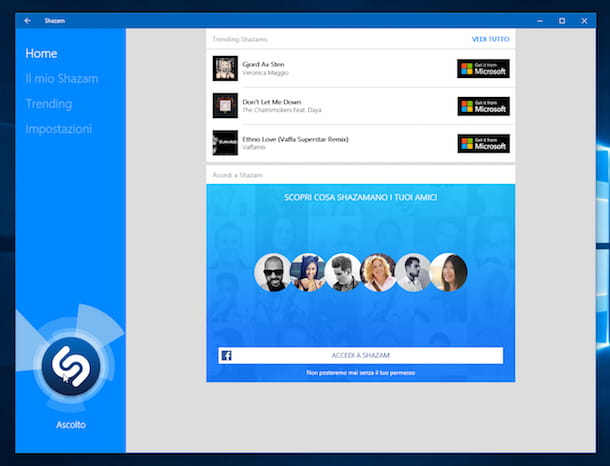This screenshot has width=610, height=466.
Task: Switch to Trending section
Action: pos(49,104)
